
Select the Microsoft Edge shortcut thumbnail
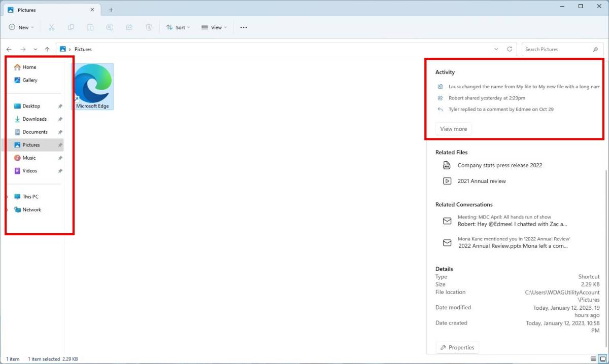(x=92, y=85)
